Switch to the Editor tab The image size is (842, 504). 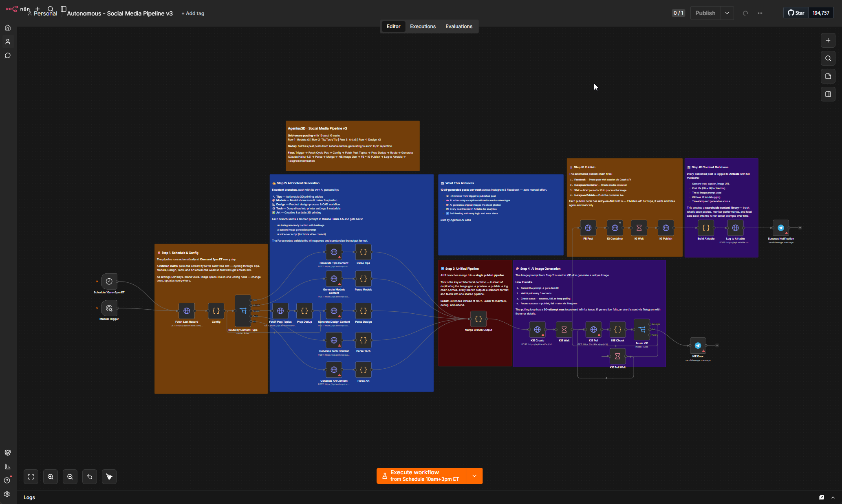pos(393,26)
